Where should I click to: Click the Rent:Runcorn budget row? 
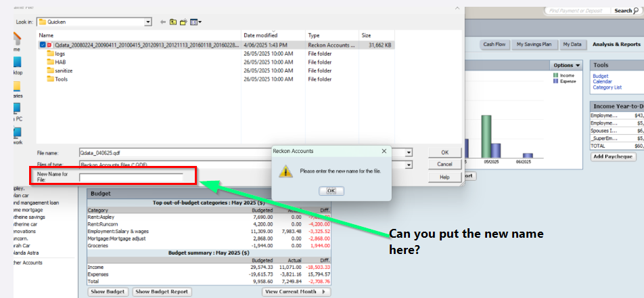click(x=208, y=224)
